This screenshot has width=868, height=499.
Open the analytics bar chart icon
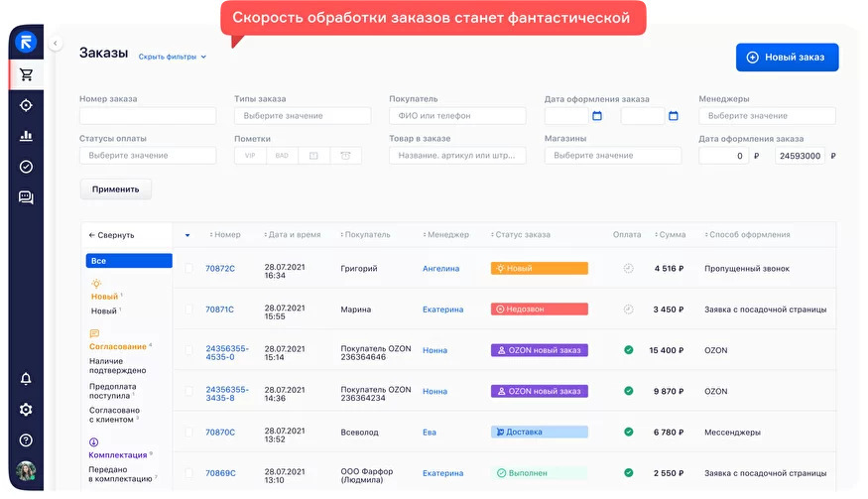click(x=26, y=136)
